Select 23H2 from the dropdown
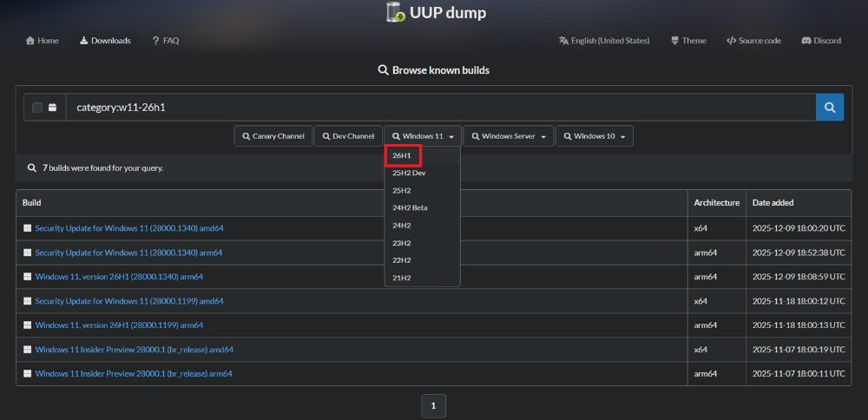This screenshot has width=868, height=420. [423, 243]
